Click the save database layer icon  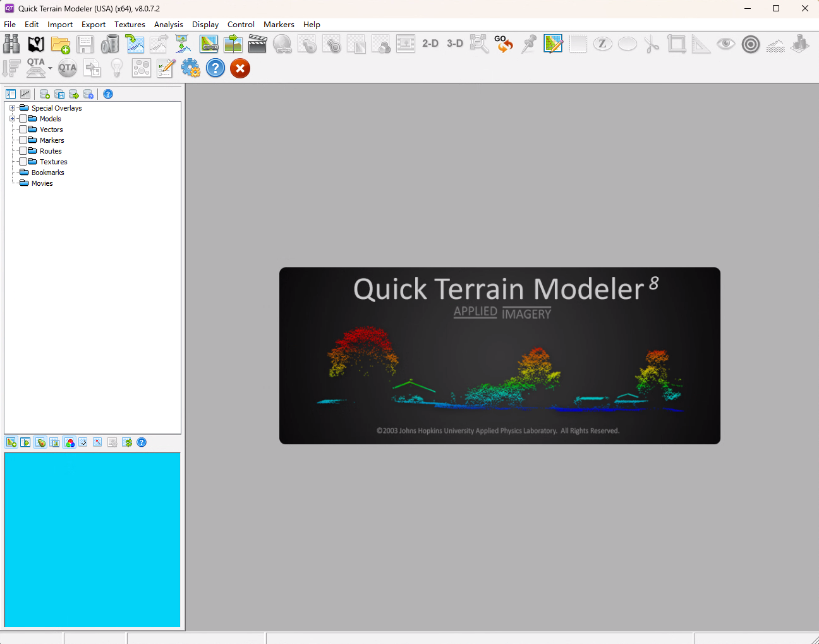click(59, 94)
